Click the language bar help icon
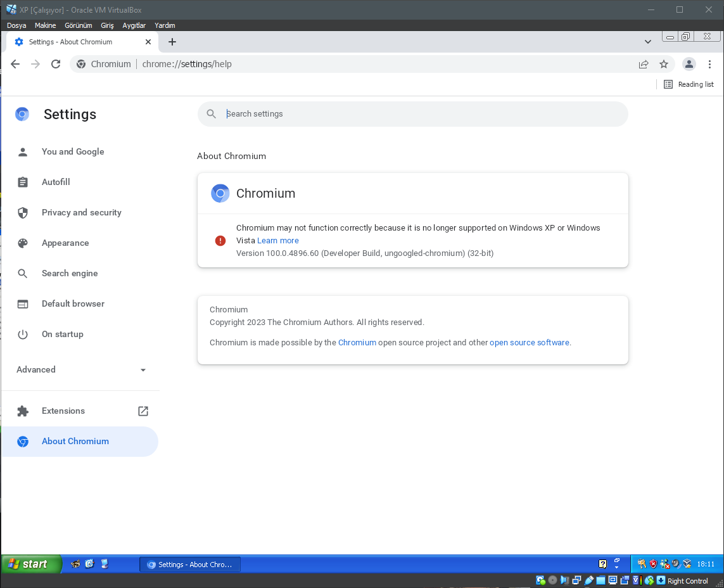724x588 pixels. click(x=602, y=564)
